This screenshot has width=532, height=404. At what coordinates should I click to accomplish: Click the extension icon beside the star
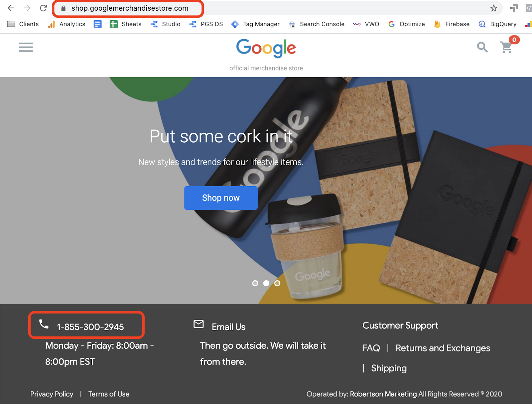(514, 8)
